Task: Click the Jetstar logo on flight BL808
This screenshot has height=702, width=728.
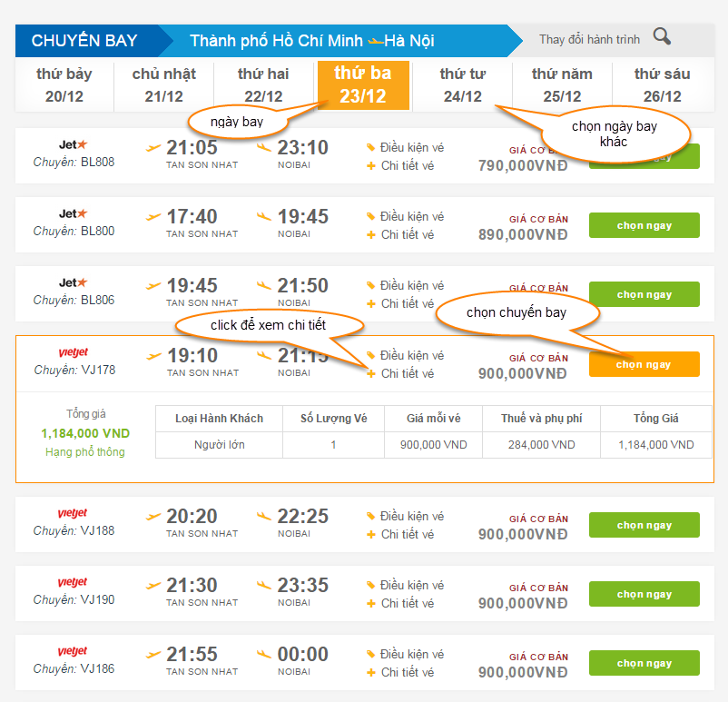Action: click(74, 145)
